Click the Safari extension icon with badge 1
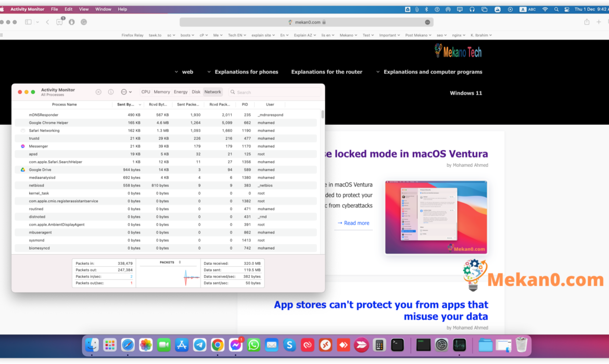609x364 pixels. tap(60, 22)
